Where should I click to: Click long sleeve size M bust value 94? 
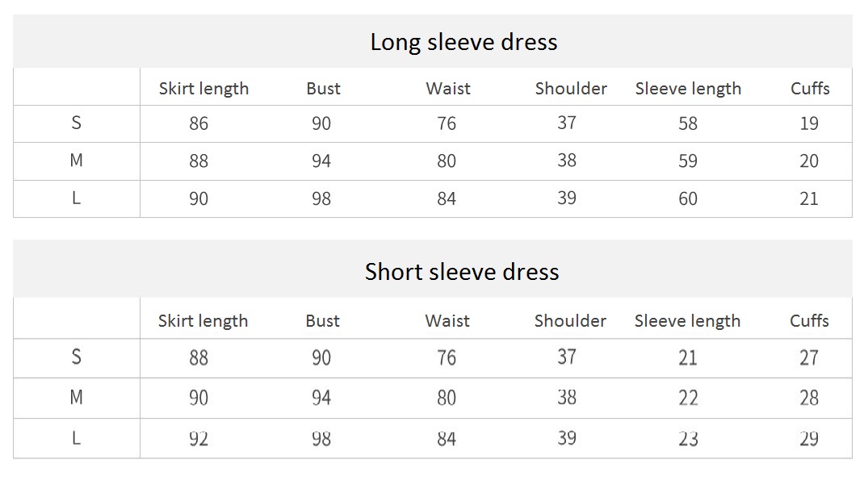tap(321, 161)
